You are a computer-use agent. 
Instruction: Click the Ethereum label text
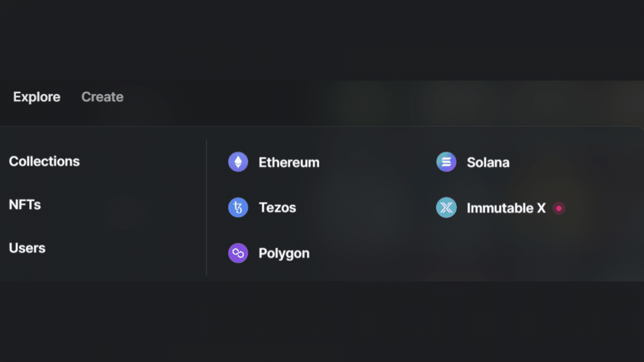point(289,162)
